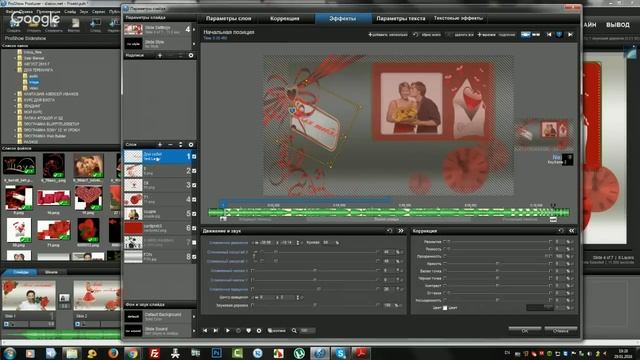Go to the next keyframe in the top toolbar

coord(570,35)
